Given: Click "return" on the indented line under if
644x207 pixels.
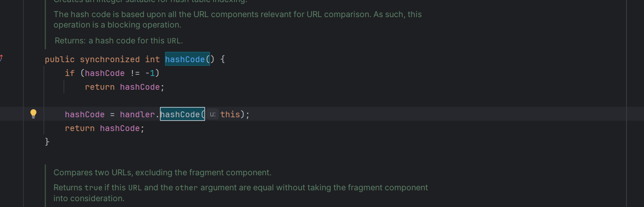Looking at the screenshot, I should pos(100,87).
